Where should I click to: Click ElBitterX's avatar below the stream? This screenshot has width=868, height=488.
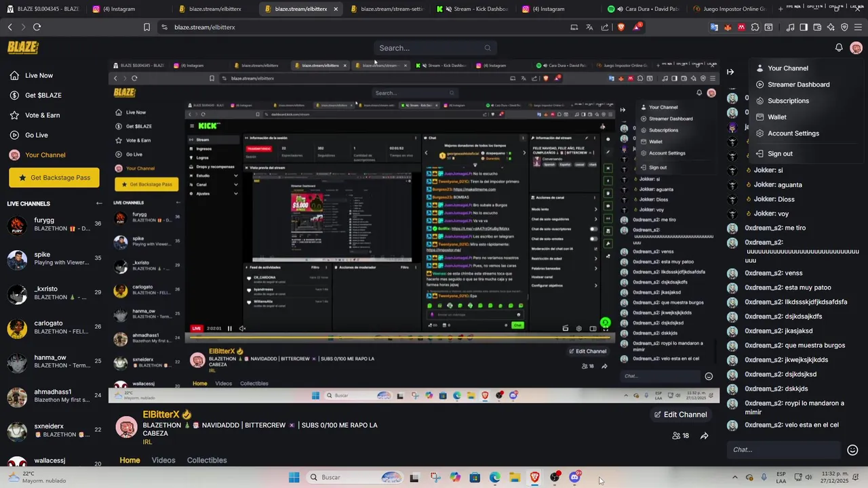click(126, 428)
